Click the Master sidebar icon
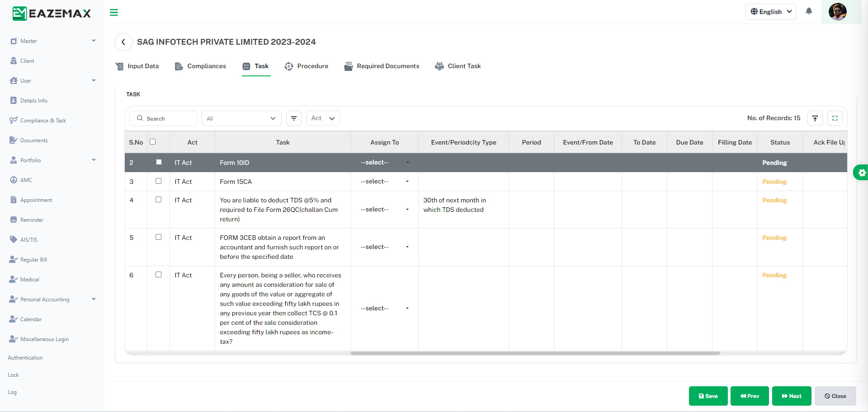 [14, 41]
